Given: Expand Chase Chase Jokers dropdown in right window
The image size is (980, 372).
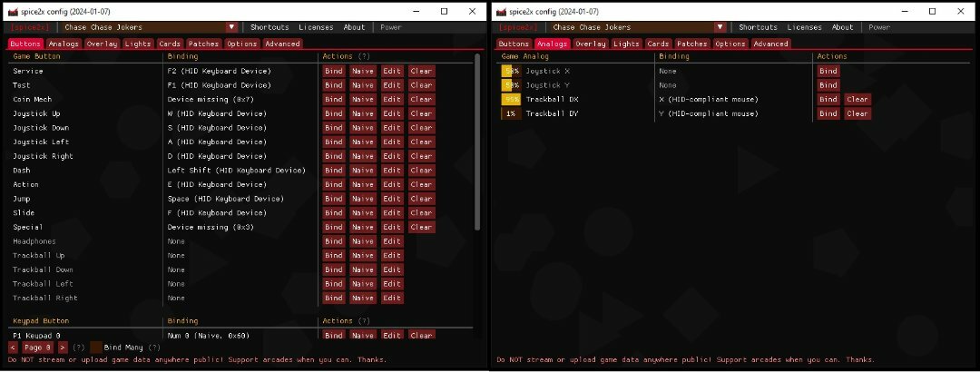Looking at the screenshot, I should 720,27.
